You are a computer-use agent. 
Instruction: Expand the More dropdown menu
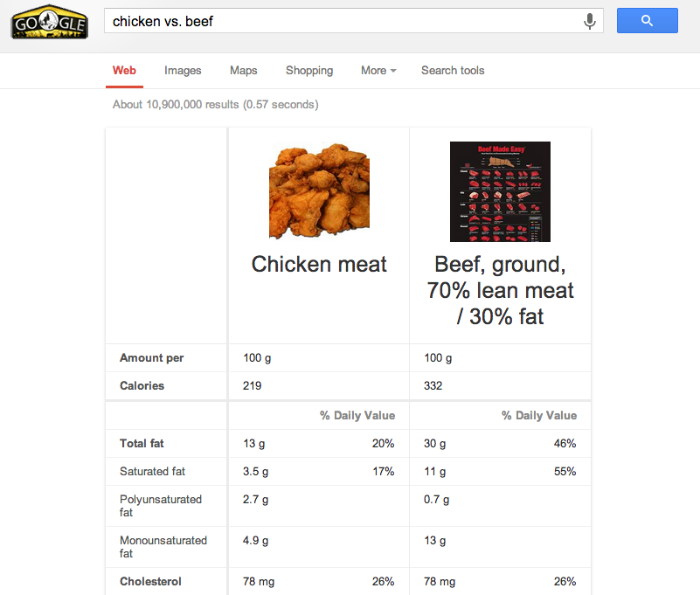click(x=378, y=71)
